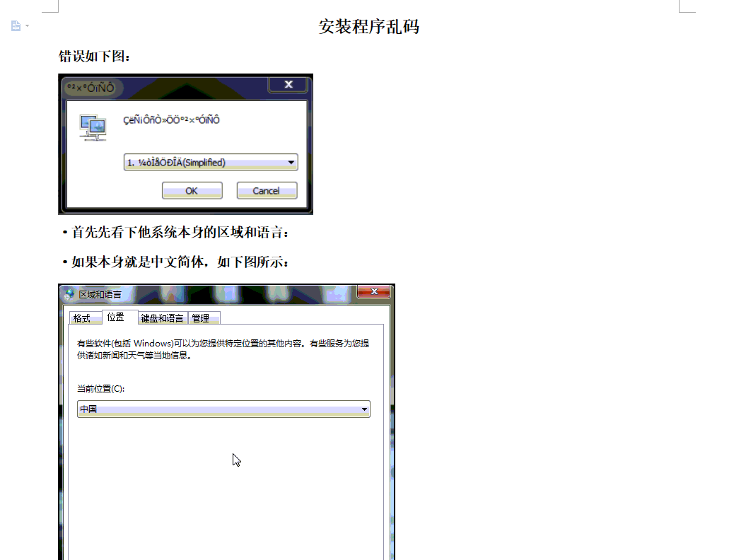Select the 位置 tab
This screenshot has height=560, width=746.
point(116,317)
